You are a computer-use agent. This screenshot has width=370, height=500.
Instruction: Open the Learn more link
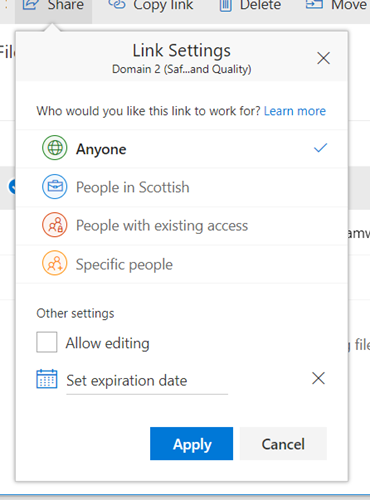(295, 111)
